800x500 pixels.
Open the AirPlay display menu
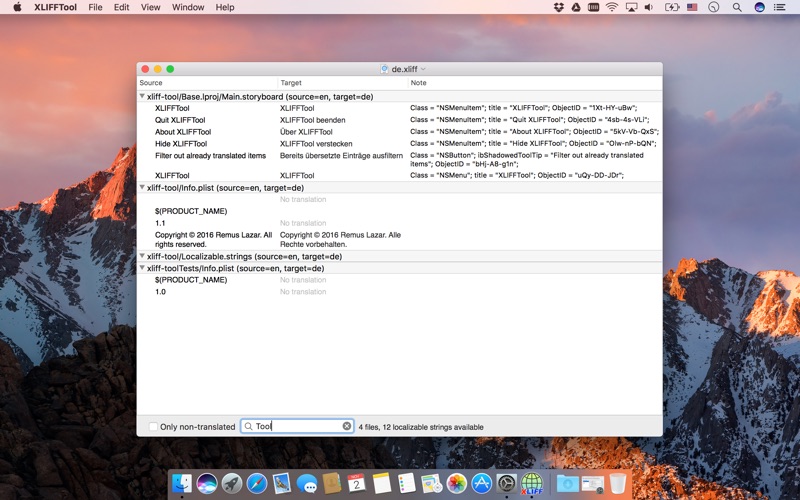pos(632,7)
